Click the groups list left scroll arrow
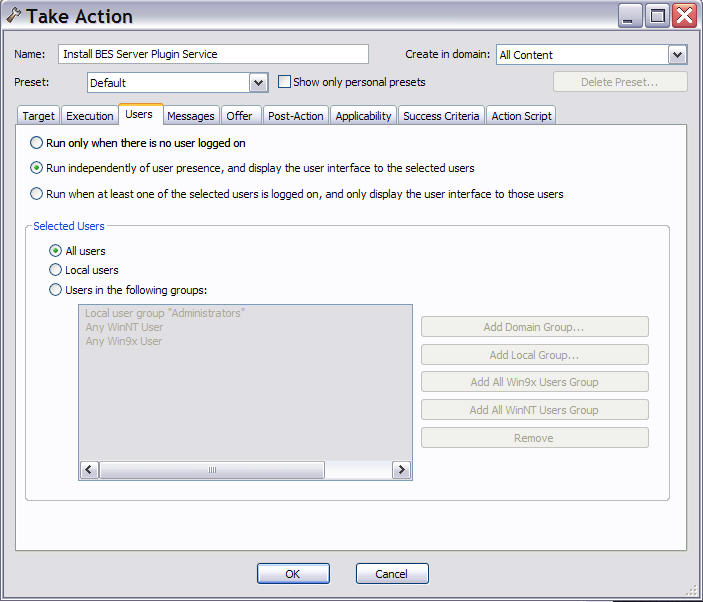703x602 pixels. [x=89, y=470]
